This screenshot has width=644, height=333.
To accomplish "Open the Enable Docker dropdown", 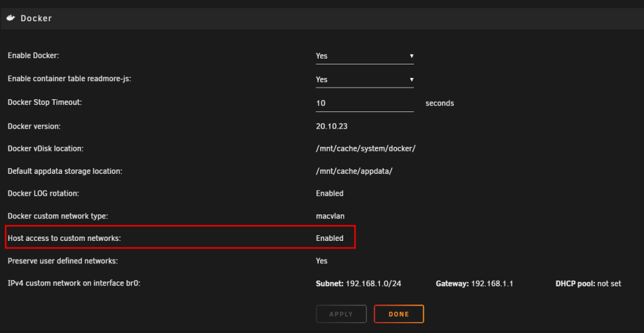I will (x=365, y=56).
